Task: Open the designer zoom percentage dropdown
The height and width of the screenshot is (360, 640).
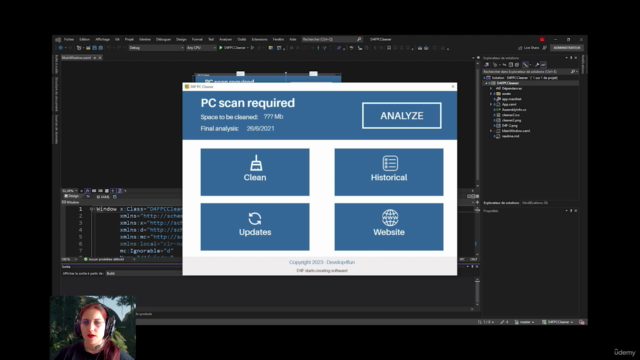Action: pyautogui.click(x=69, y=191)
